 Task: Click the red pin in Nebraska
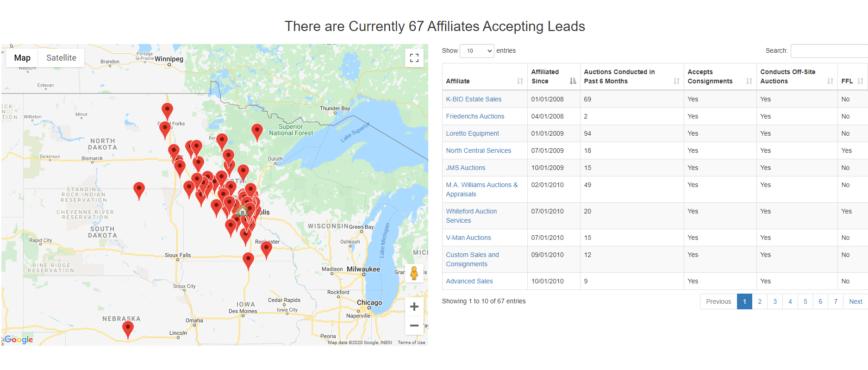[128, 330]
